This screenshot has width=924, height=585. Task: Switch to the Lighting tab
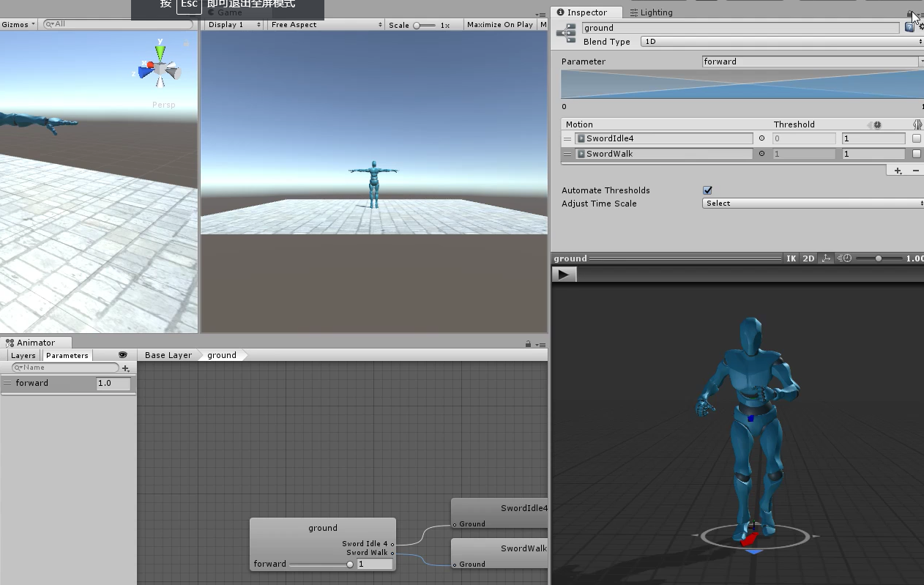click(x=651, y=12)
